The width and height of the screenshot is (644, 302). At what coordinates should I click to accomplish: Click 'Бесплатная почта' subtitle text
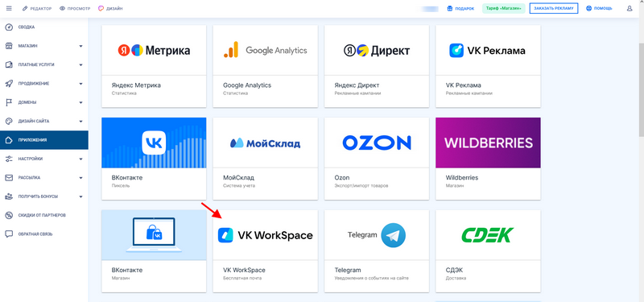(x=242, y=278)
